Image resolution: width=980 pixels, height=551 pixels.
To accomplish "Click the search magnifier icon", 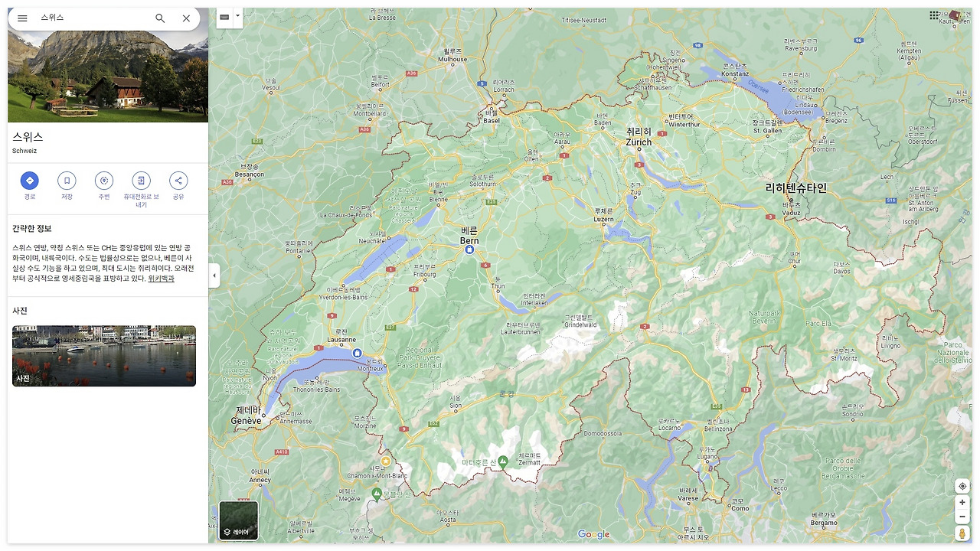I will click(x=160, y=18).
